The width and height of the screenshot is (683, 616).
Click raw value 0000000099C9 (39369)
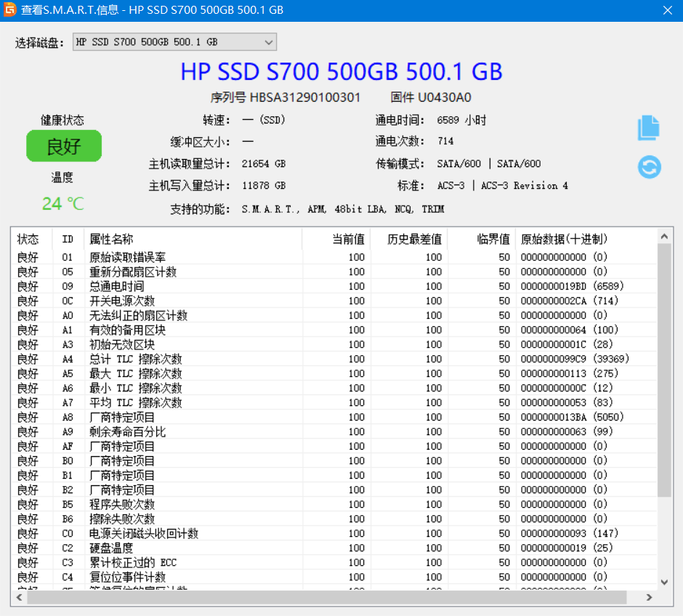coord(575,359)
